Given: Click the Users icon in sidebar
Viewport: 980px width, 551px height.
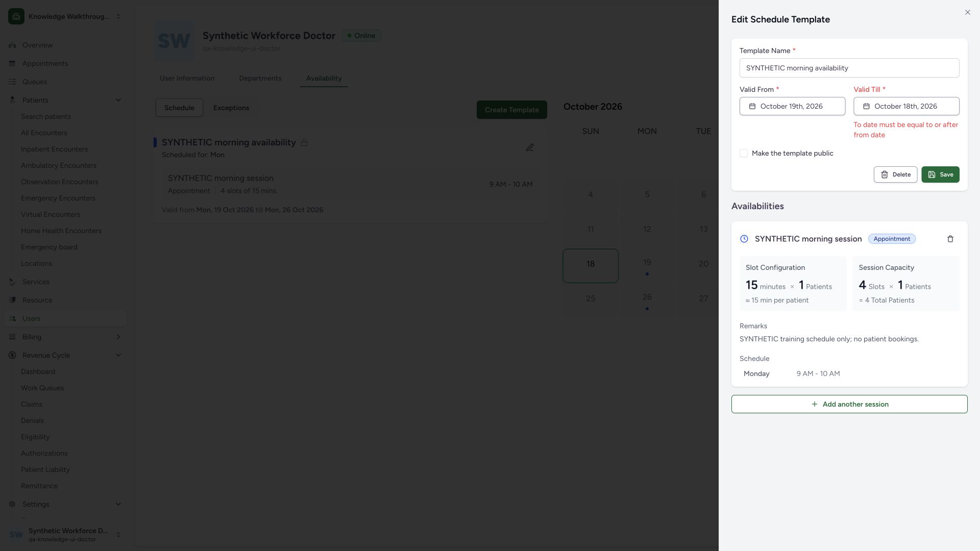Looking at the screenshot, I should tap(12, 318).
